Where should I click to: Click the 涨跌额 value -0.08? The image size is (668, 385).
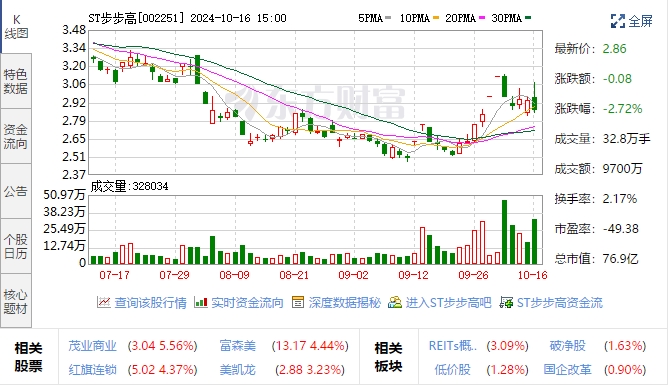pyautogui.click(x=617, y=79)
